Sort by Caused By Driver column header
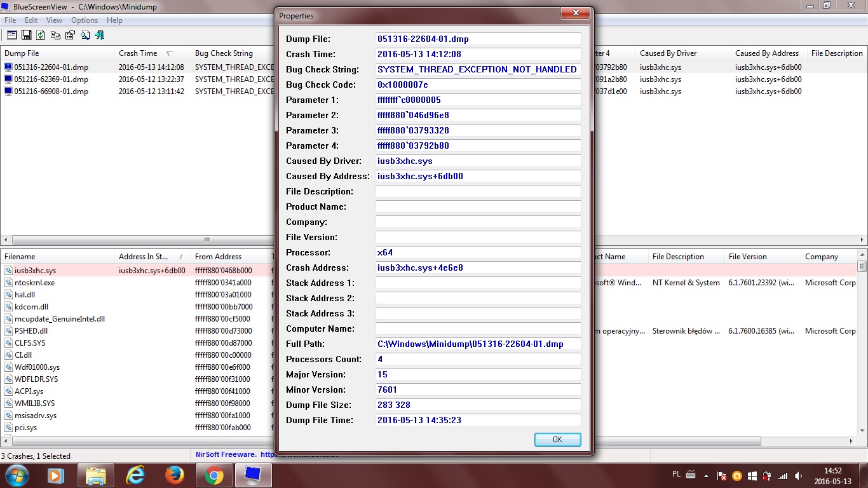Screen dimensions: 868x488 click(x=683, y=53)
